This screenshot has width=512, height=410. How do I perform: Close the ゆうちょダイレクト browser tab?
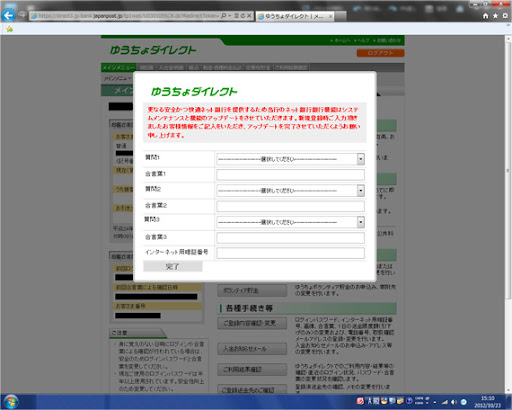click(x=330, y=16)
